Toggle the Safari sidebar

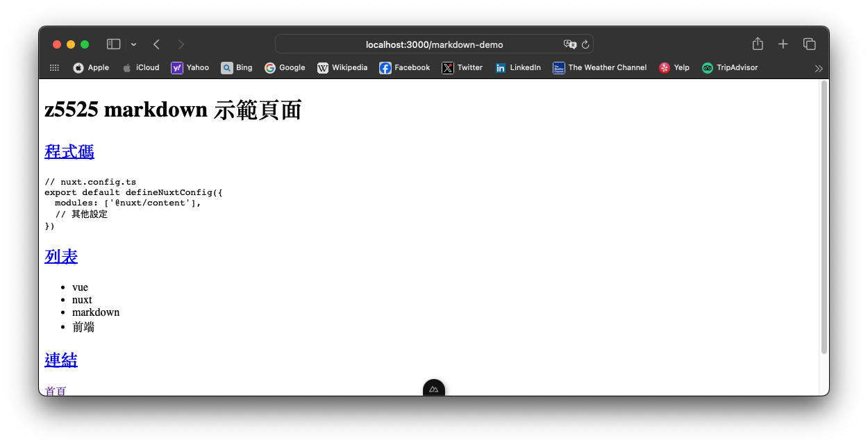coord(112,43)
